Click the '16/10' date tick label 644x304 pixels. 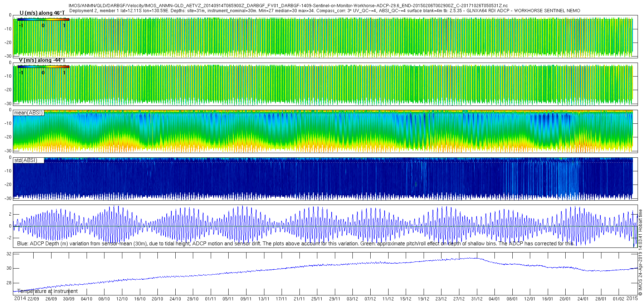(x=140, y=299)
